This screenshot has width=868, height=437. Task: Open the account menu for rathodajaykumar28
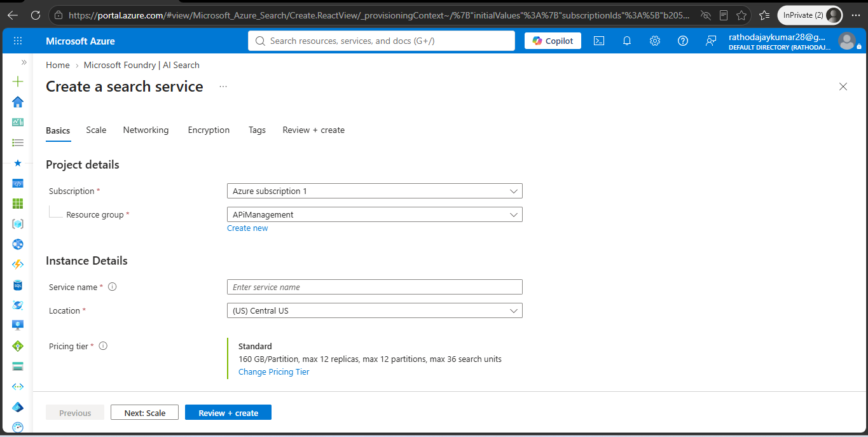pos(796,41)
